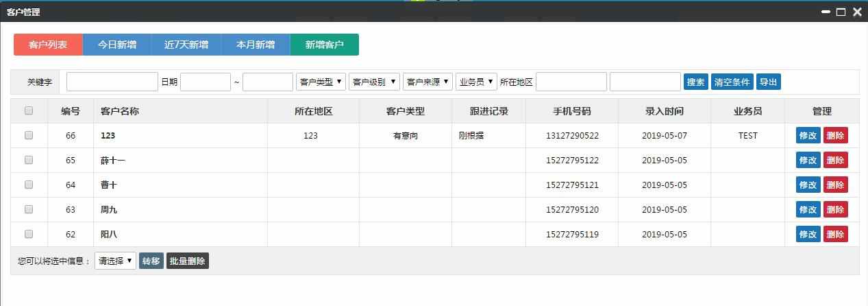Viewport: 868px width, 306px height.
Task: Click customer name 阳八
Action: pos(109,235)
